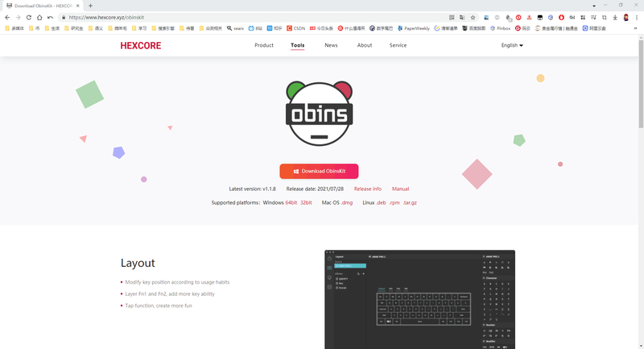Image resolution: width=644 pixels, height=349 pixels.
Task: Go back to the previous page
Action: [7, 17]
